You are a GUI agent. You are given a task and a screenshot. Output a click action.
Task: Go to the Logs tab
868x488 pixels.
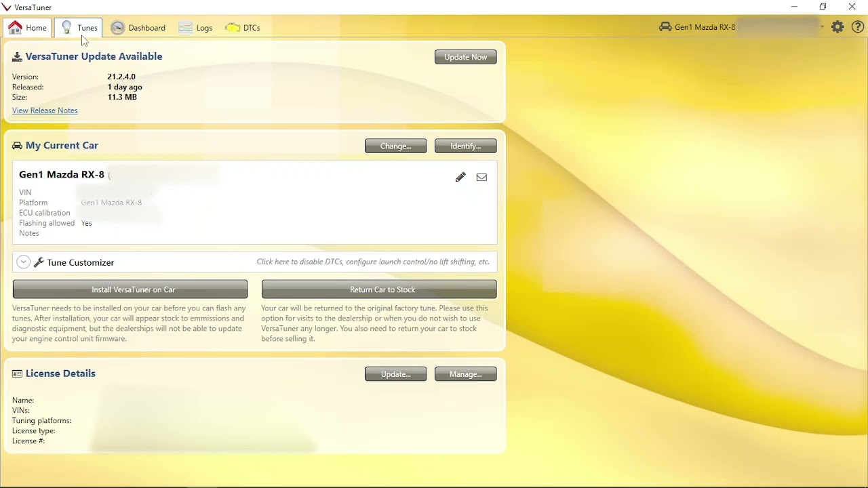pyautogui.click(x=196, y=28)
